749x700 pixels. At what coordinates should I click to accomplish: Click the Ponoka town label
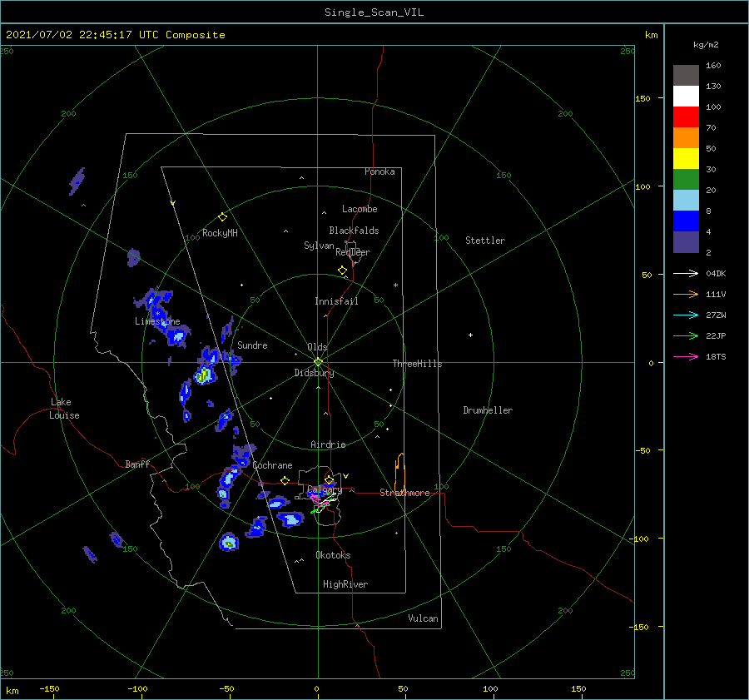pyautogui.click(x=379, y=171)
